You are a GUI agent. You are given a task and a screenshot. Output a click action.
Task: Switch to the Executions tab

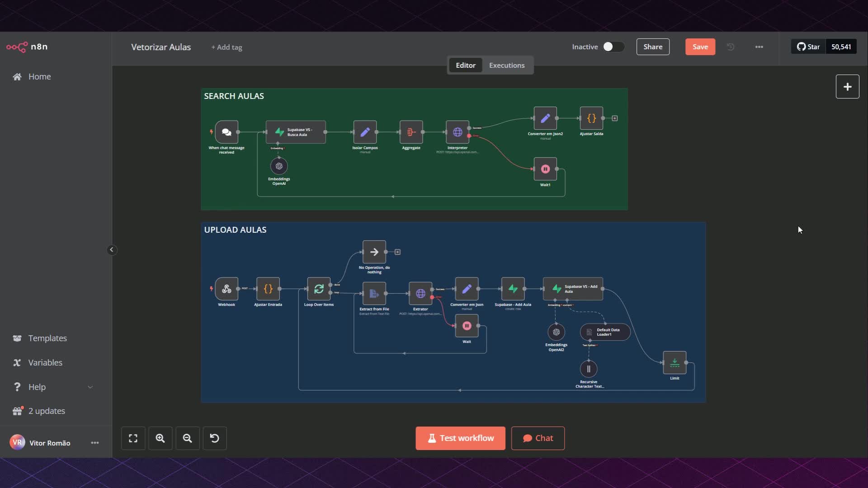click(506, 66)
